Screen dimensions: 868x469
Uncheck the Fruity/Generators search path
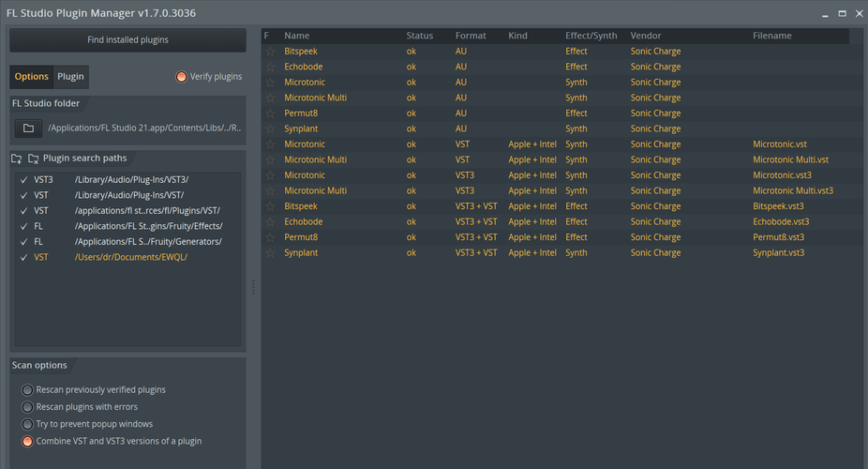pyautogui.click(x=23, y=242)
